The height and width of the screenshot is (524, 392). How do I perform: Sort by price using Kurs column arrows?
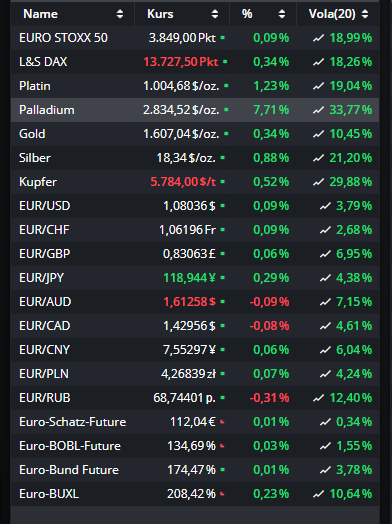(215, 14)
